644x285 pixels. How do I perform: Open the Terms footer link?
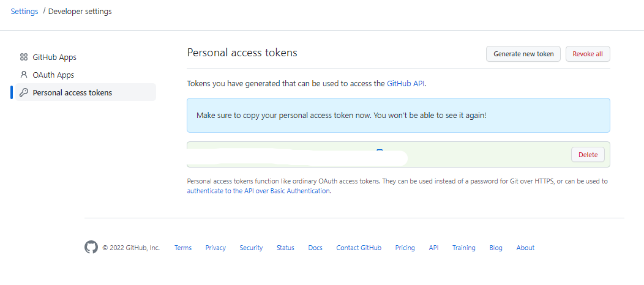(183, 248)
